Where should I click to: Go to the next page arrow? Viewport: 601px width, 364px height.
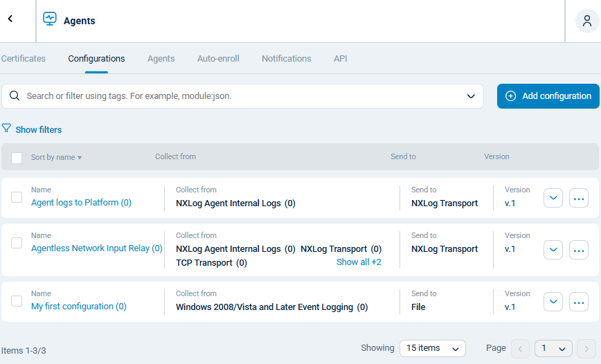click(x=586, y=349)
